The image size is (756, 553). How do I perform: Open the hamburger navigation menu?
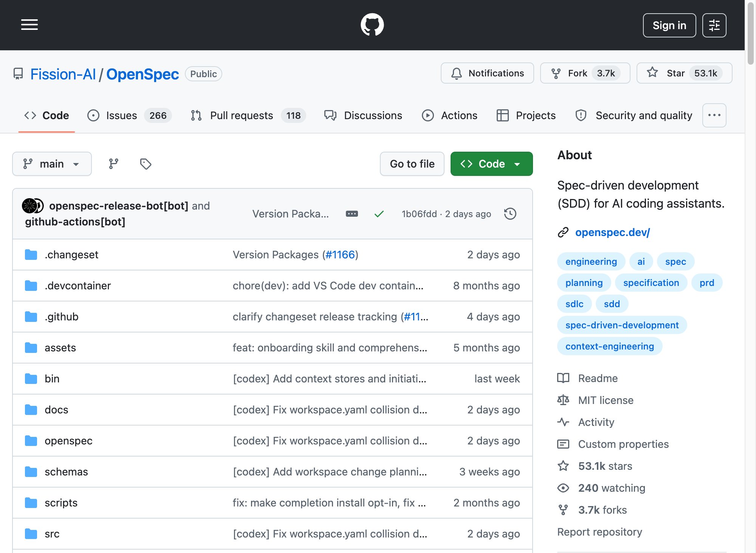pyautogui.click(x=29, y=25)
